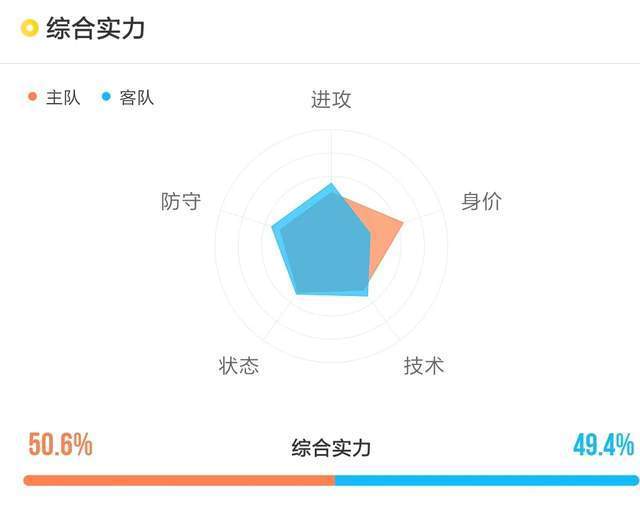Select the 技术 radar axis label
The height and width of the screenshot is (513, 640).
(424, 365)
